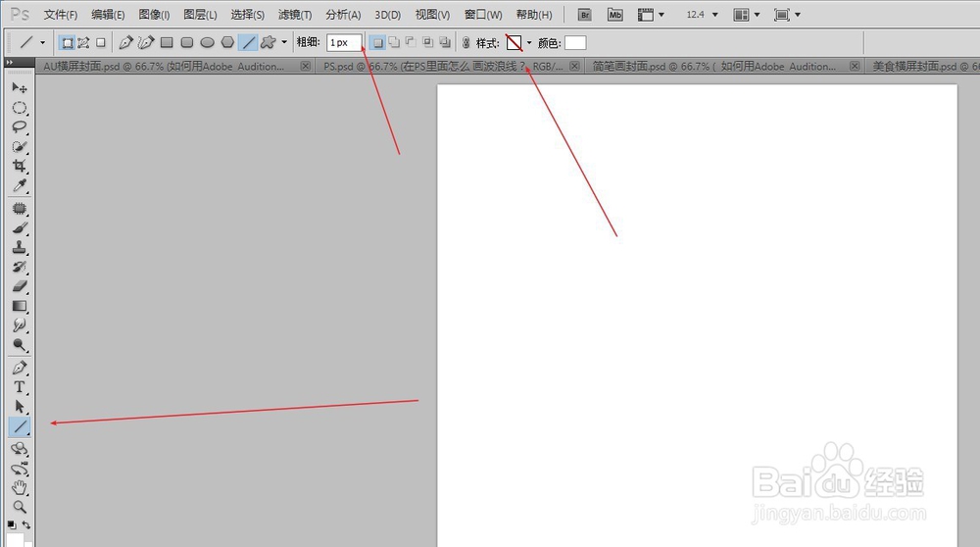Open the 窗口(W) menu

pyautogui.click(x=483, y=15)
